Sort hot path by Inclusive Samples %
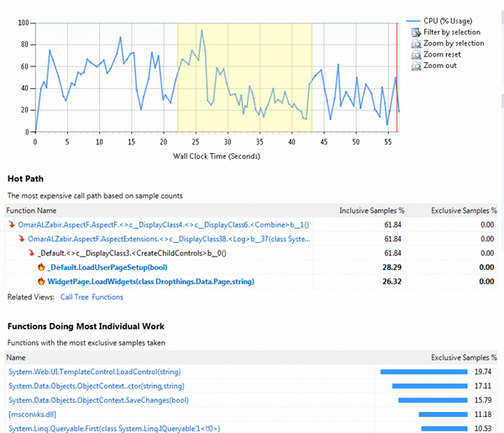This screenshot has height=433, width=504. [371, 210]
